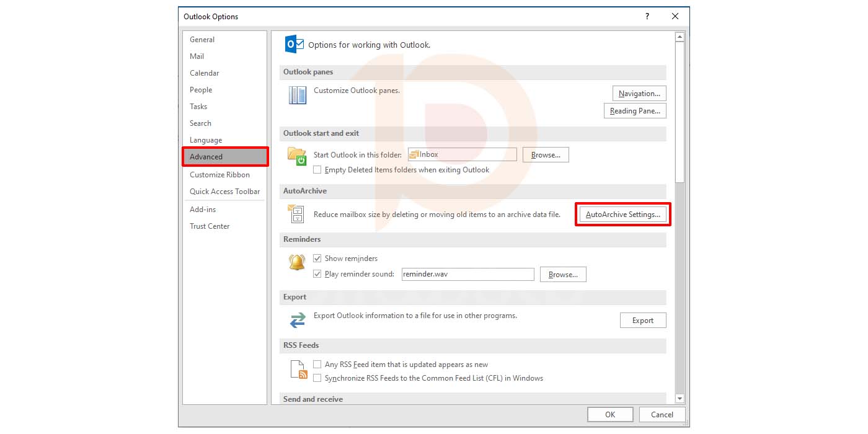This screenshot has height=434, width=868.
Task: Uncheck the Show reminders checkbox
Action: (317, 259)
